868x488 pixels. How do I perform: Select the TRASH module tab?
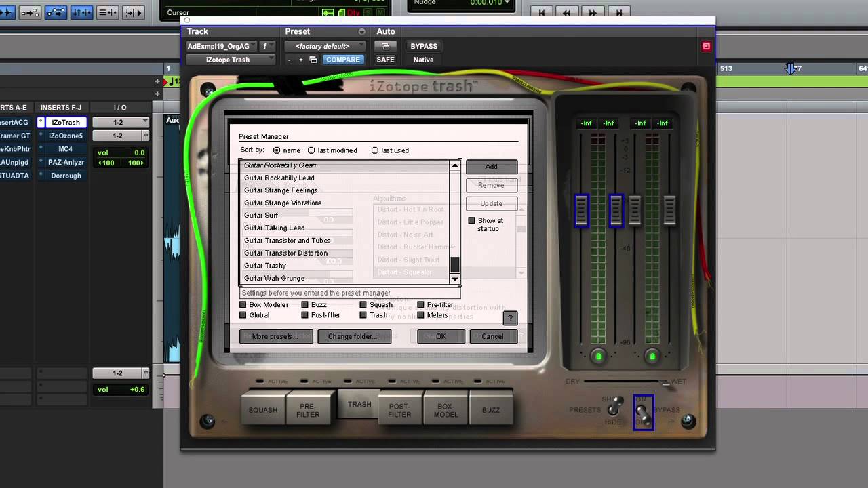click(359, 405)
